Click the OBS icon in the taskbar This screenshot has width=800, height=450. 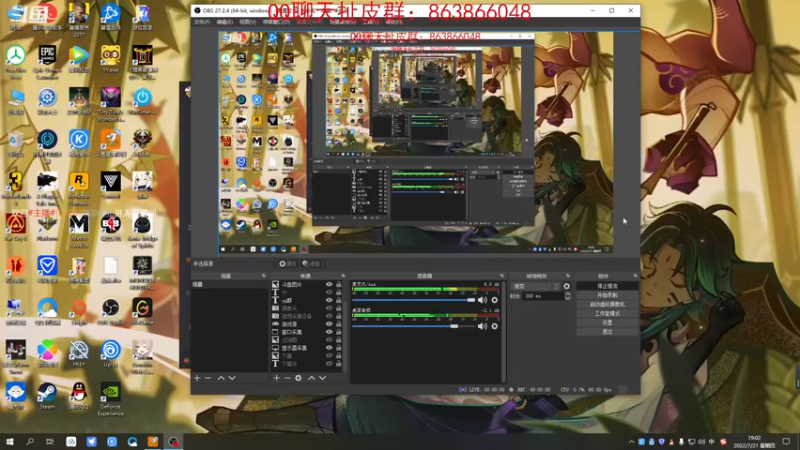173,441
